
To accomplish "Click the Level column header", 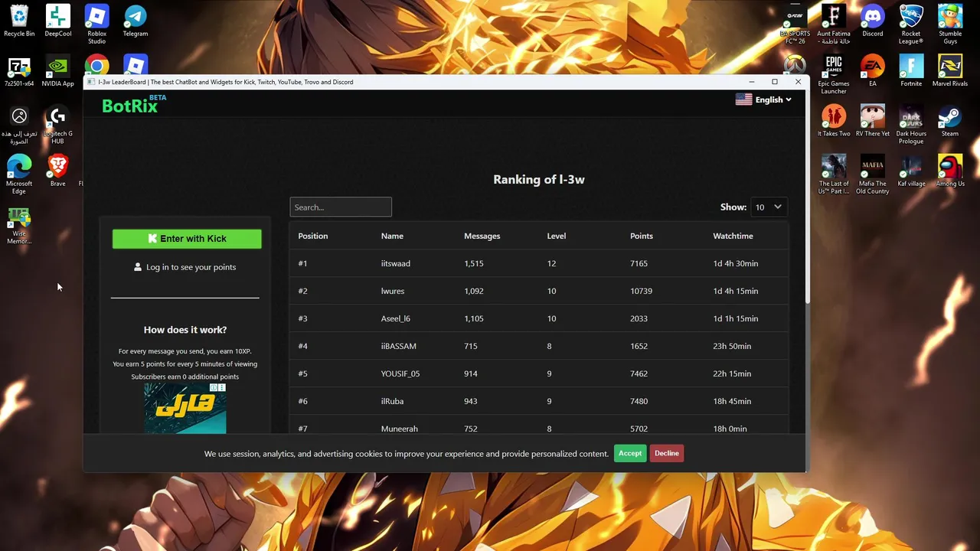I will pyautogui.click(x=557, y=236).
